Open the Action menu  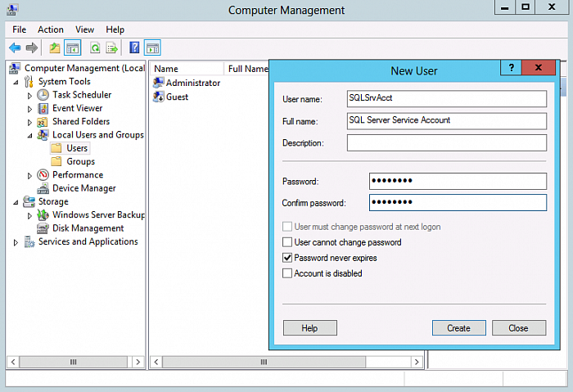[50, 29]
